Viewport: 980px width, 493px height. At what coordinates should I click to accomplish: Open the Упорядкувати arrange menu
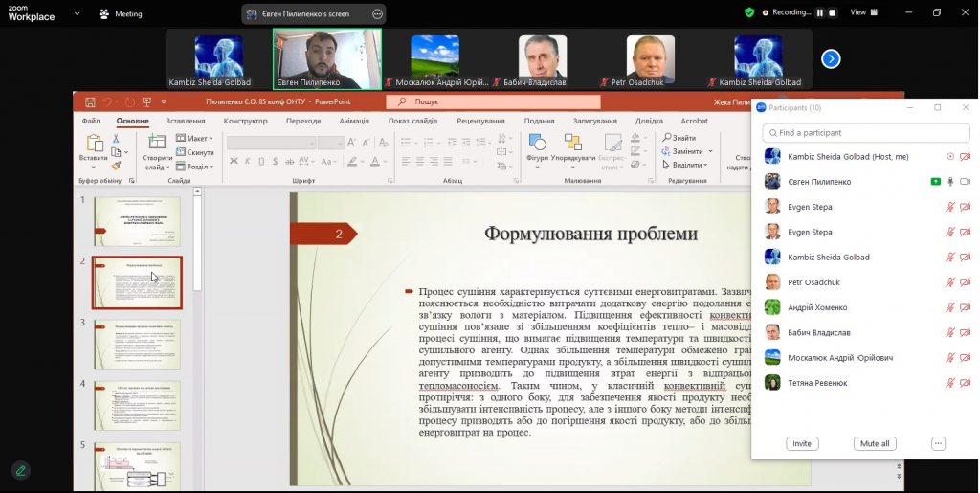pos(573,150)
